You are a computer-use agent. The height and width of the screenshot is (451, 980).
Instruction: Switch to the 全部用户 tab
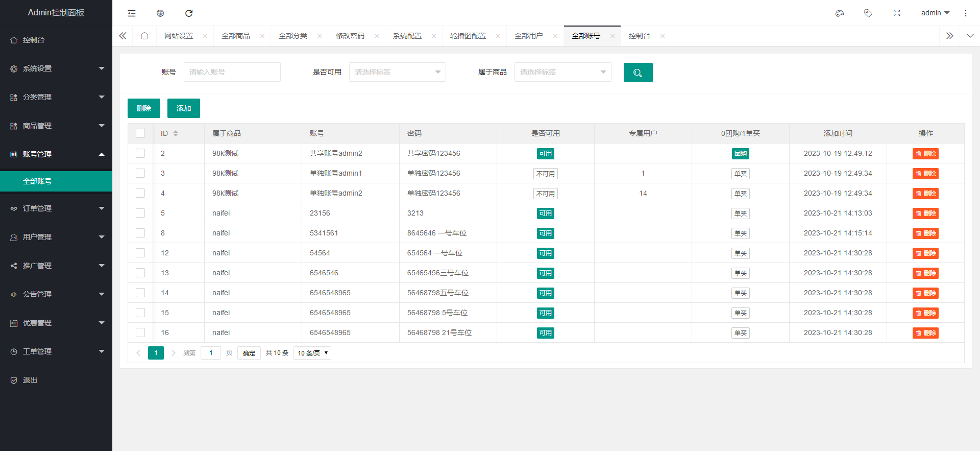coord(529,36)
